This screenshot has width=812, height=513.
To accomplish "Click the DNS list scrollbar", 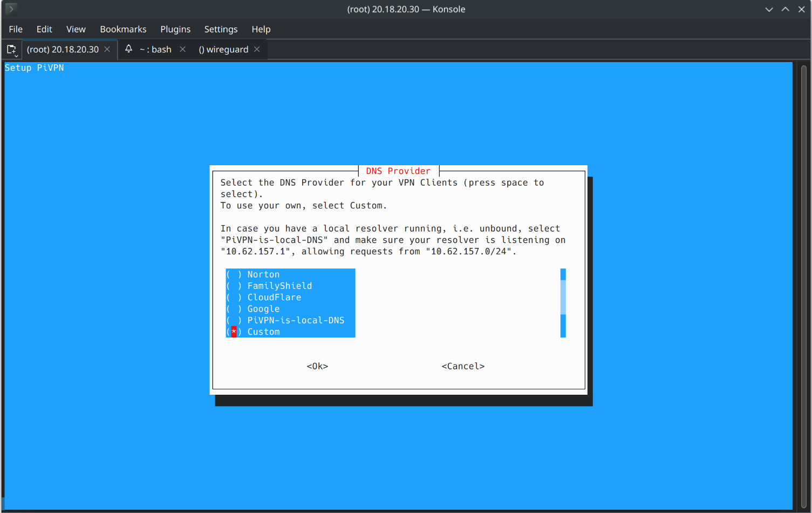I will tap(563, 303).
